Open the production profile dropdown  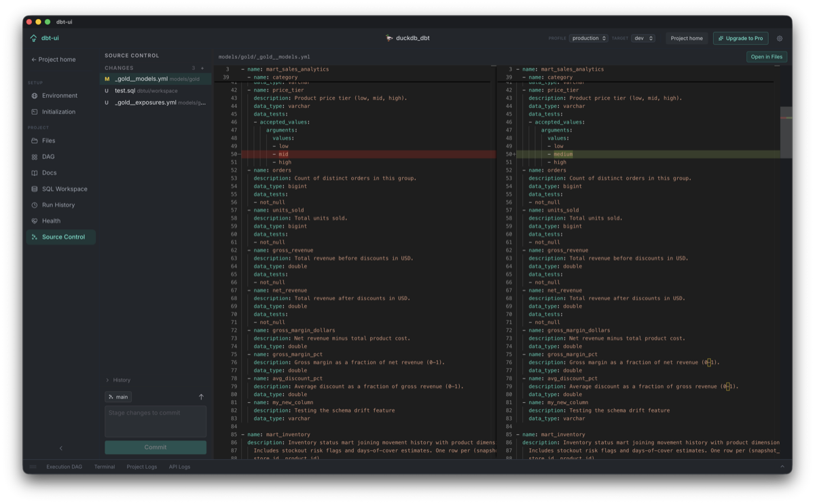click(x=588, y=39)
